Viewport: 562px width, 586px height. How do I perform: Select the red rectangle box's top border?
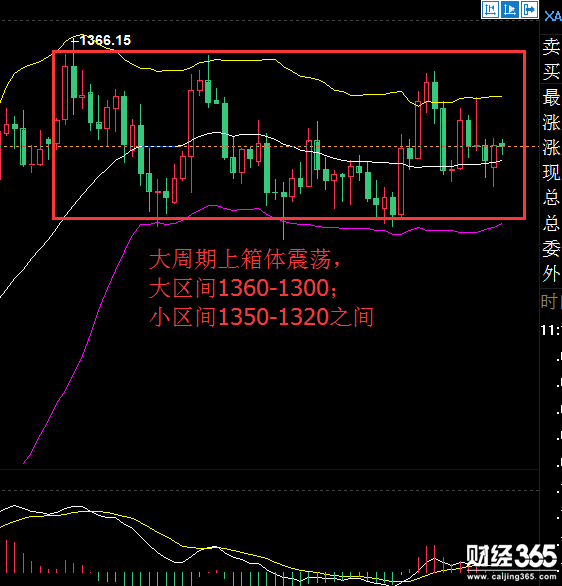click(x=289, y=52)
